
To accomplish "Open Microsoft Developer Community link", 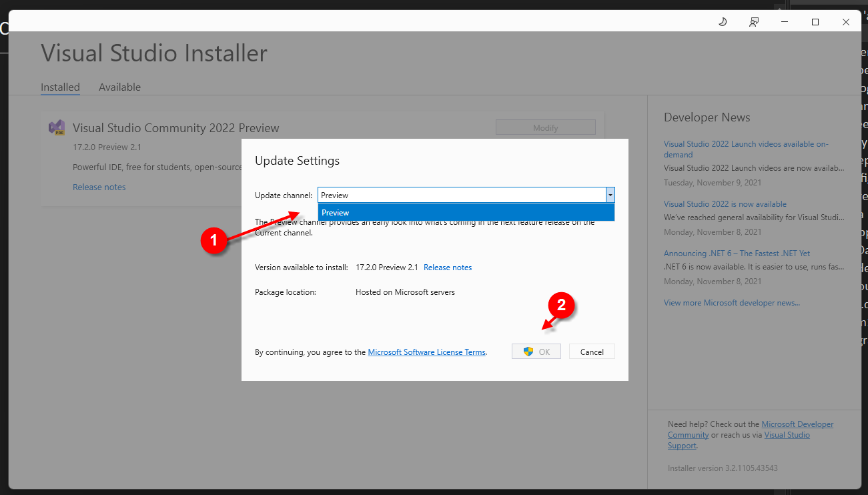I will [751, 430].
